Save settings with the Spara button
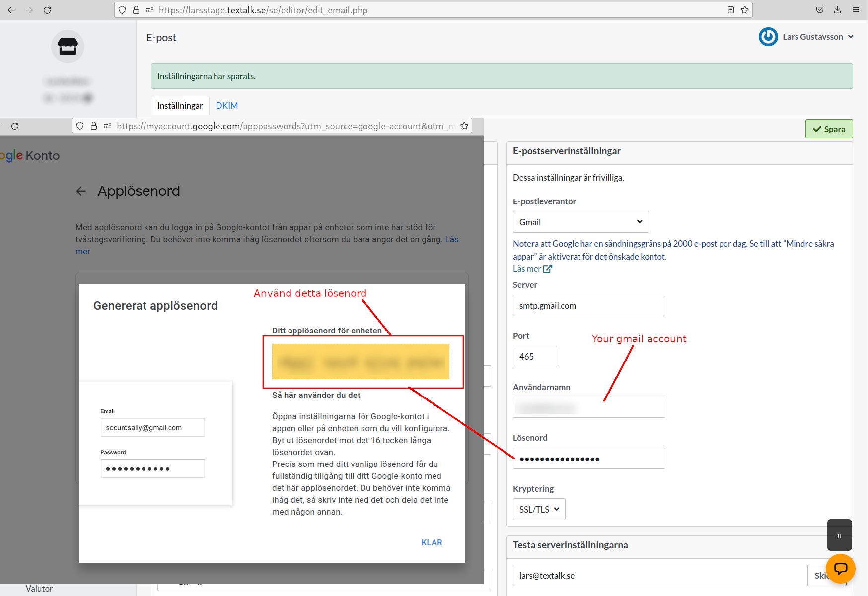Image resolution: width=868 pixels, height=596 pixels. (x=829, y=129)
